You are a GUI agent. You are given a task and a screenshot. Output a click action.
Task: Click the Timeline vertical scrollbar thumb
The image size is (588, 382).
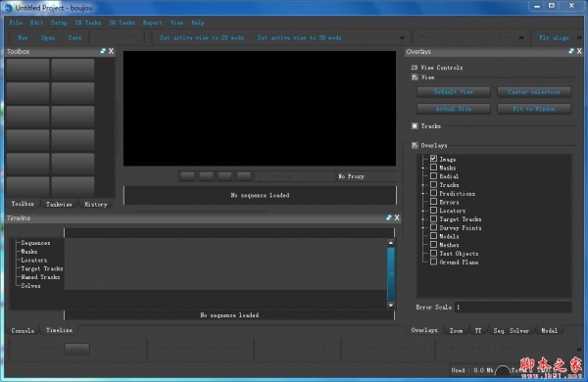click(x=390, y=274)
